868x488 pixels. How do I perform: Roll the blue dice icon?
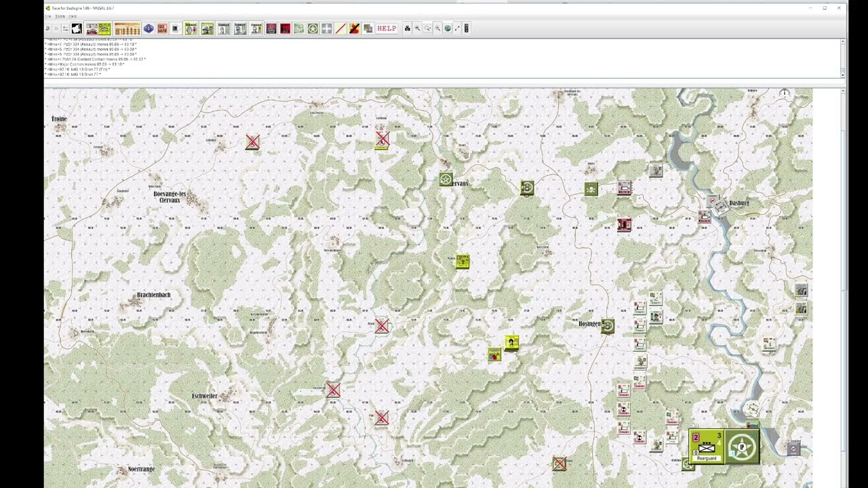pos(149,28)
